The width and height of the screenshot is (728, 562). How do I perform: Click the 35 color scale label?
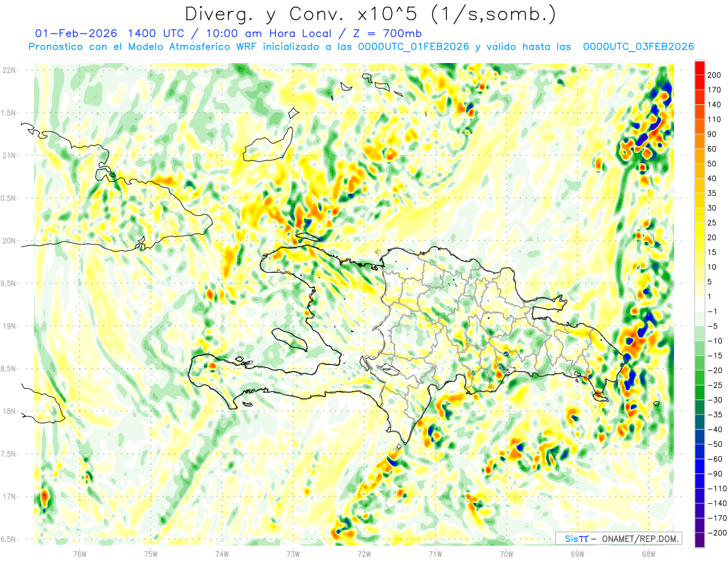pos(712,193)
